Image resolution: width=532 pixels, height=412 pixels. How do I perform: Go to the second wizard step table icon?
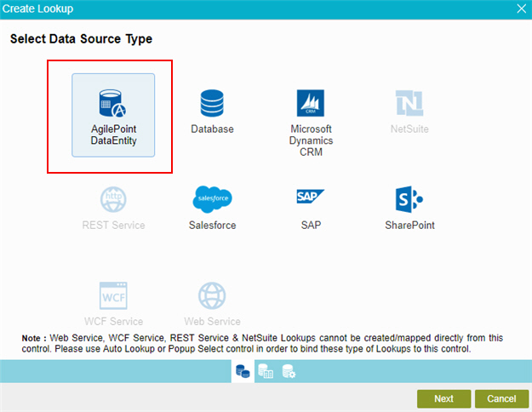(x=266, y=371)
